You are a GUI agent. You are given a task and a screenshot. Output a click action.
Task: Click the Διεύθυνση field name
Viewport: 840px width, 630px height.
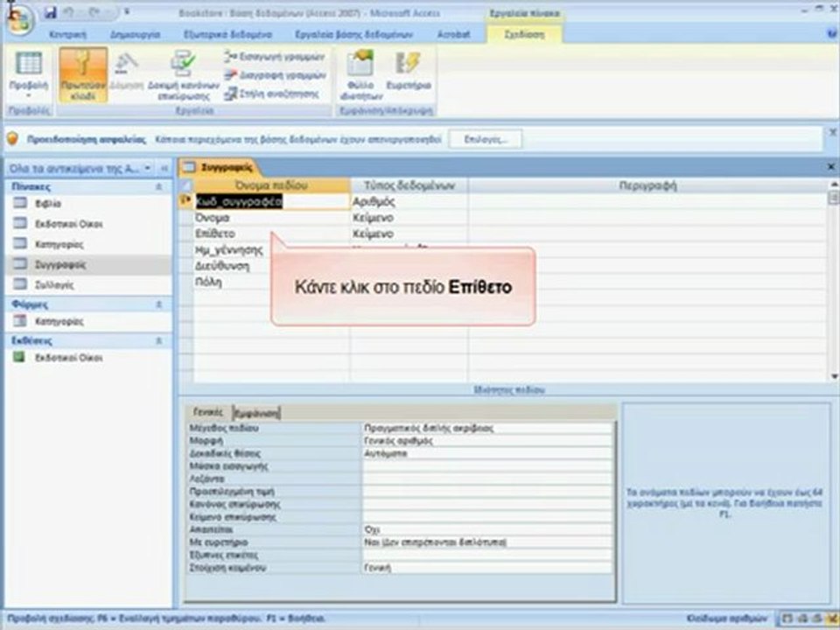click(222, 266)
